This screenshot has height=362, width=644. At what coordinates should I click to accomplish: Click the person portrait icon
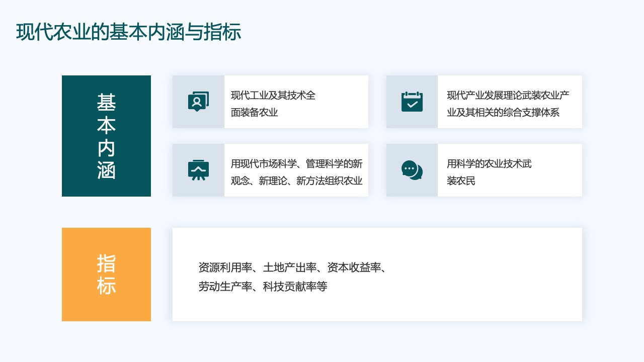(198, 102)
